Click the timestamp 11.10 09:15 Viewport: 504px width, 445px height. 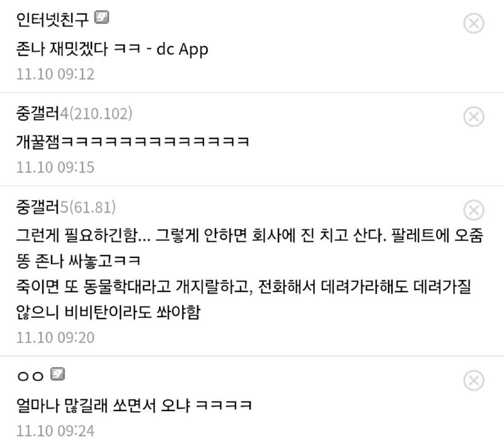[x=55, y=167]
